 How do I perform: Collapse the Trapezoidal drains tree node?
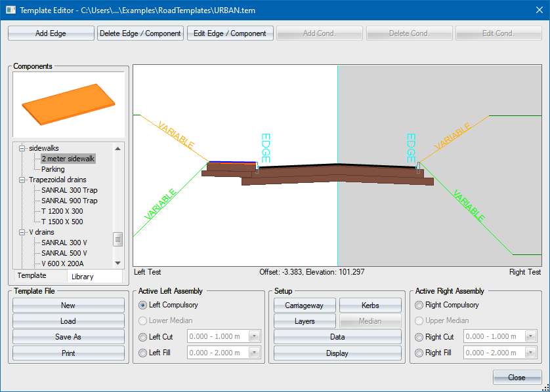pyautogui.click(x=22, y=180)
